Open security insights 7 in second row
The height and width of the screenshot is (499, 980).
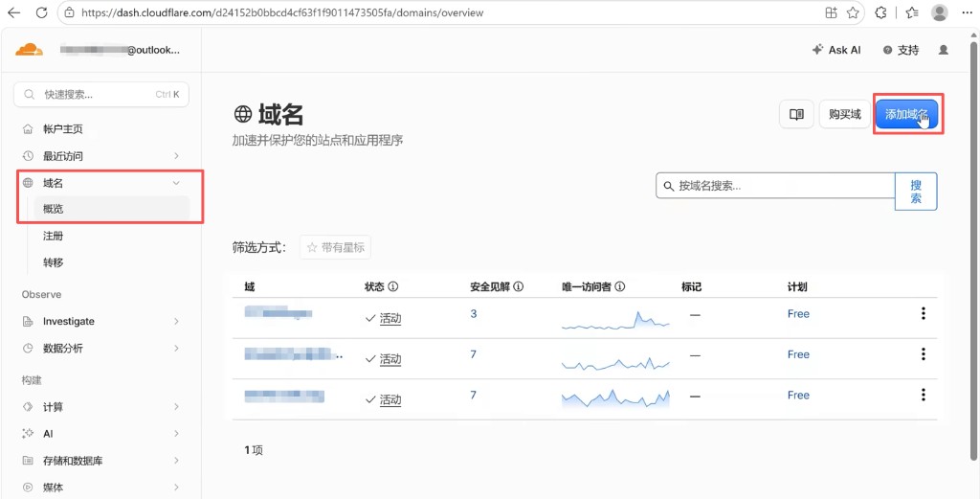[473, 354]
